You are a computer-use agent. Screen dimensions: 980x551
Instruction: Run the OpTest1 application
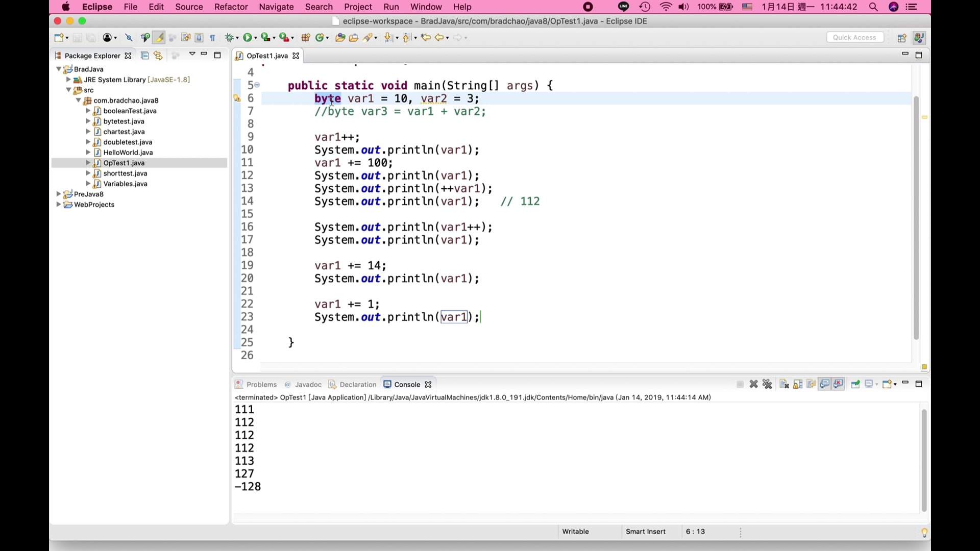[x=248, y=37]
